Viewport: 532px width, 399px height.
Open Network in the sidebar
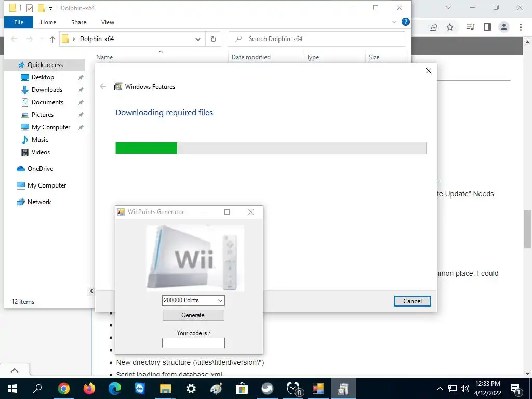[39, 202]
